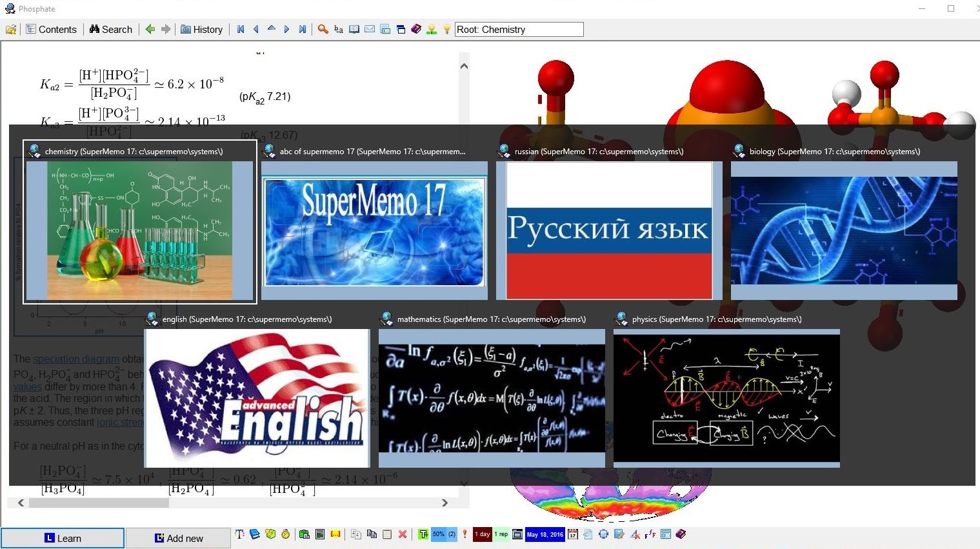Click the envelope mail icon in toolbar

370,30
